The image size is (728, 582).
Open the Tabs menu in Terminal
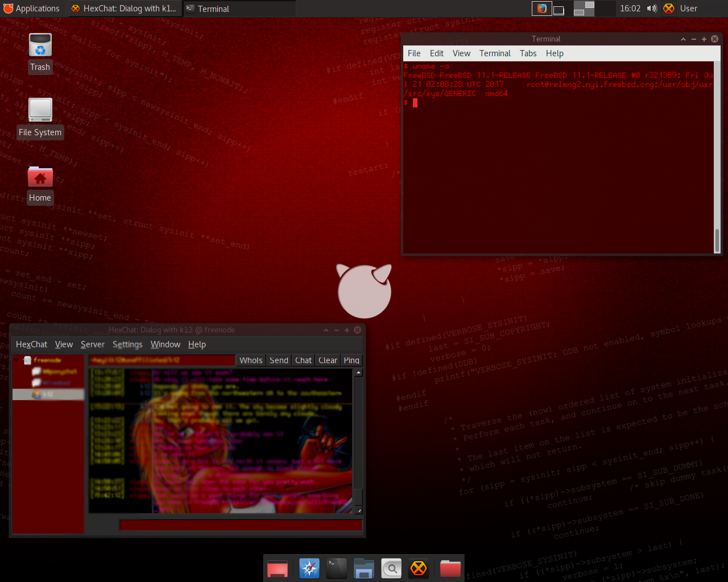[528, 53]
